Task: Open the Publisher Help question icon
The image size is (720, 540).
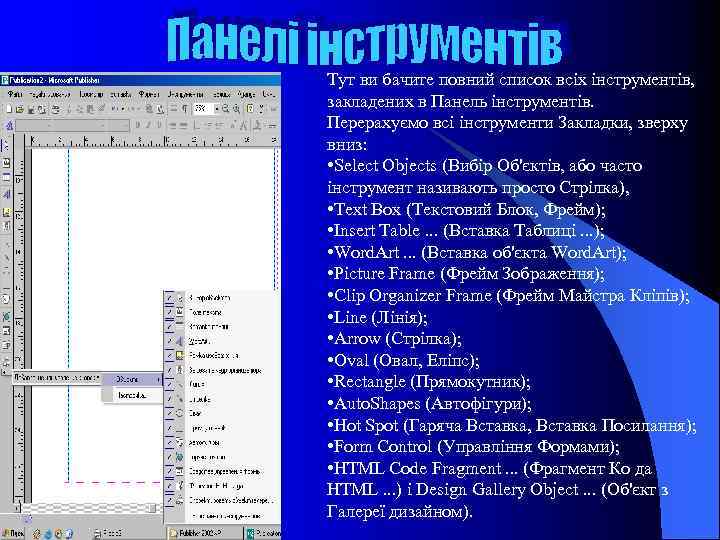Action: (x=250, y=109)
